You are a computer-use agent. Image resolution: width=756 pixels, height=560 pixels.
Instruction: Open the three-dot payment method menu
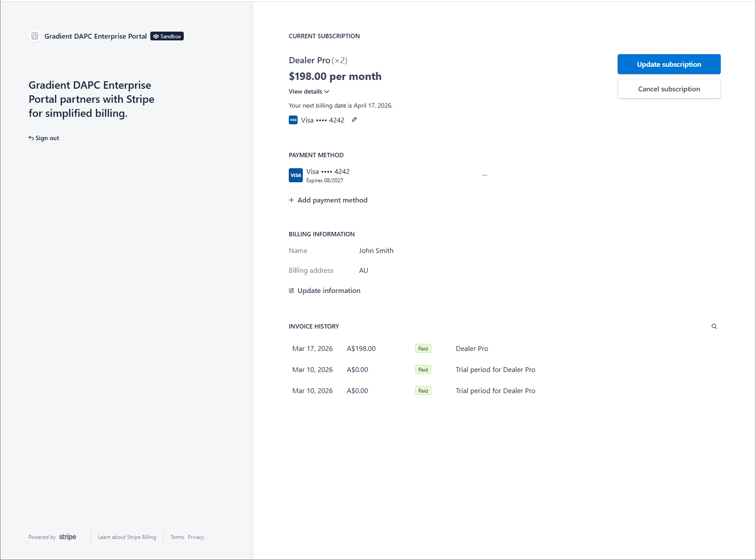pyautogui.click(x=484, y=175)
